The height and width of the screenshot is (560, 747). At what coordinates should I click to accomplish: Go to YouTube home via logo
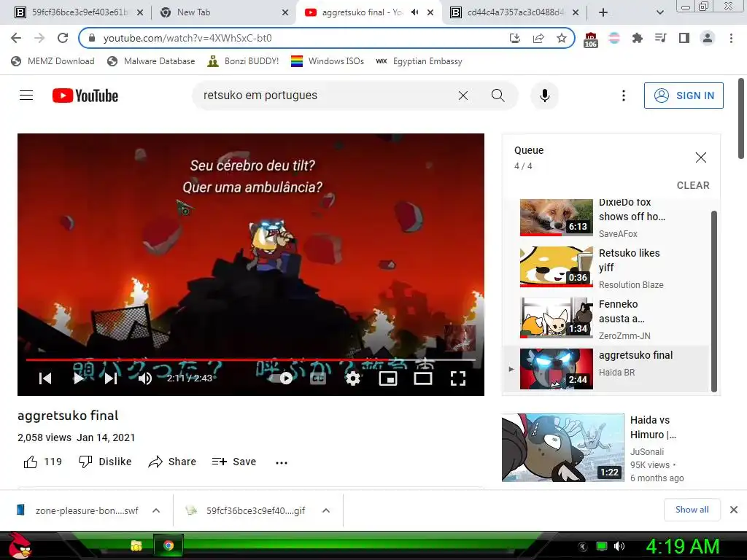(85, 96)
